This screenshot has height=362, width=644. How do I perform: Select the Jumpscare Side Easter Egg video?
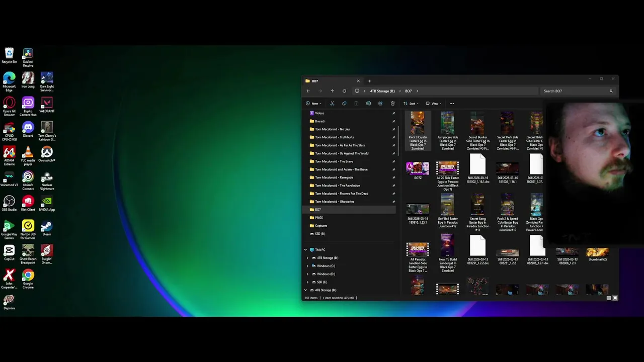tap(448, 131)
